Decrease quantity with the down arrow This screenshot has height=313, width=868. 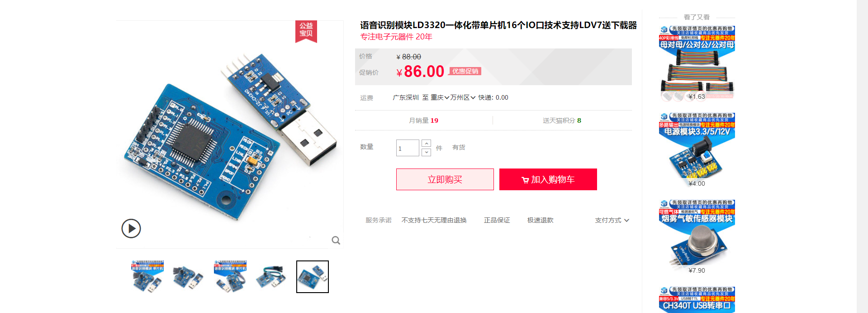tap(426, 153)
